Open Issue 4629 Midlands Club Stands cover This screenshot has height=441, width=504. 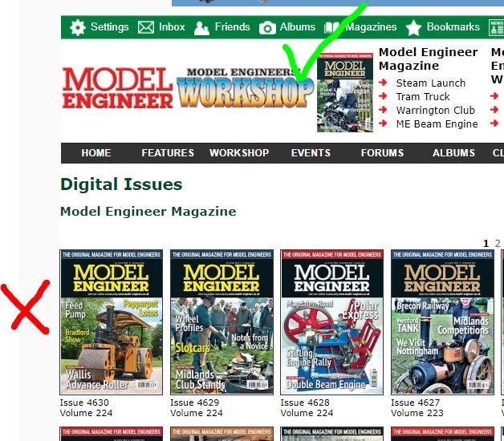[x=222, y=322]
